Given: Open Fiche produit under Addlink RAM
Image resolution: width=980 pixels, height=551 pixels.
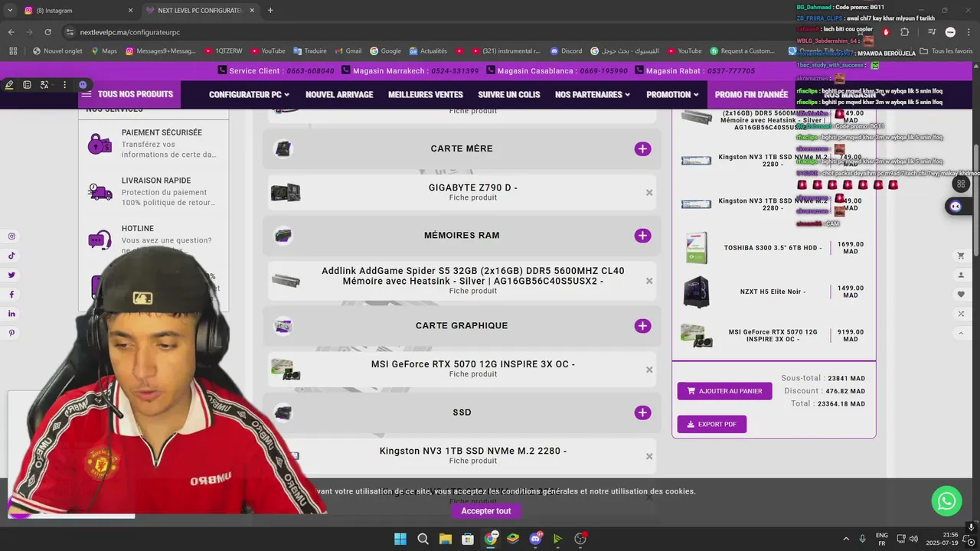Looking at the screenshot, I should [x=473, y=291].
